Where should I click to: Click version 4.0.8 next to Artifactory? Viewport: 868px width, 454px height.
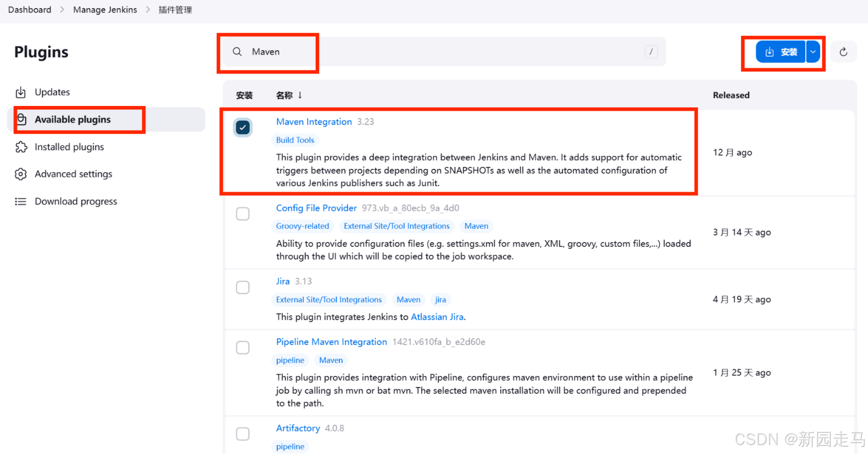[335, 428]
